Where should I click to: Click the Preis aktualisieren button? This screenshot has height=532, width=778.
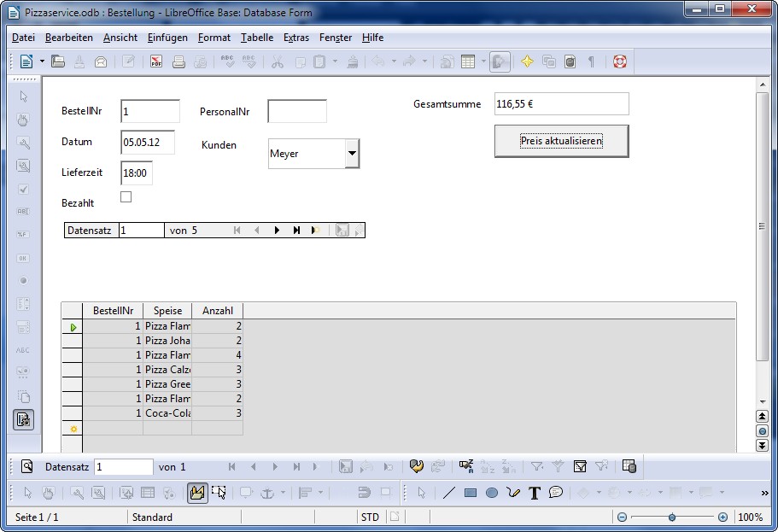[x=561, y=141]
